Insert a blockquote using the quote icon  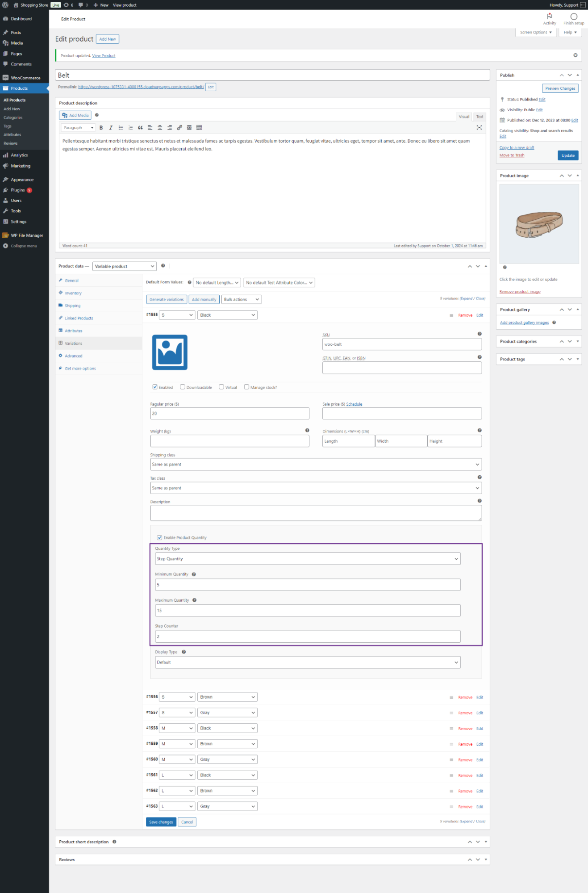(x=140, y=128)
